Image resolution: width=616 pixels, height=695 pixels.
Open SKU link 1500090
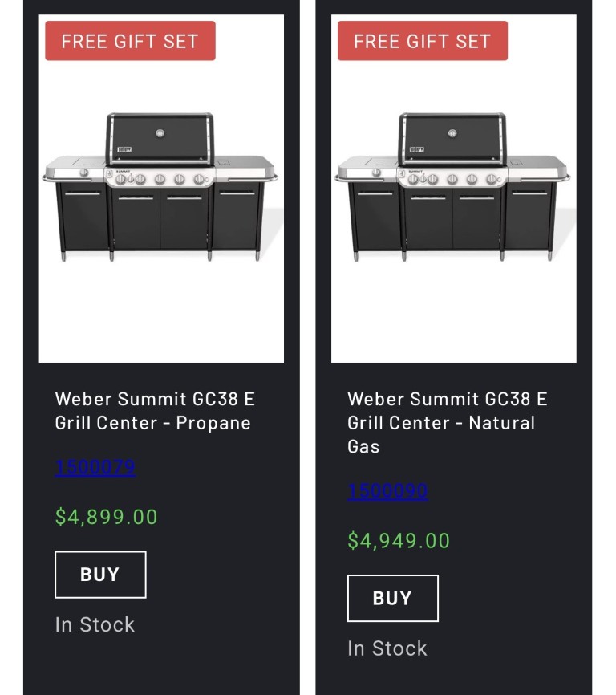point(387,490)
